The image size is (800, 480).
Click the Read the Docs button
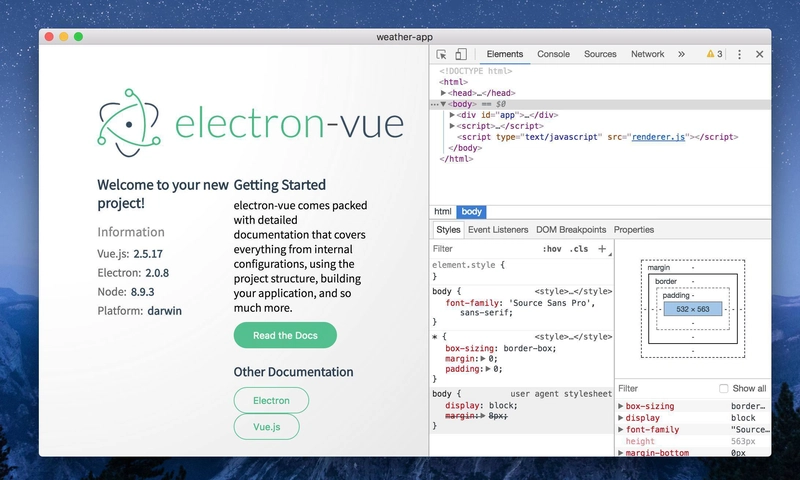pyautogui.click(x=285, y=335)
